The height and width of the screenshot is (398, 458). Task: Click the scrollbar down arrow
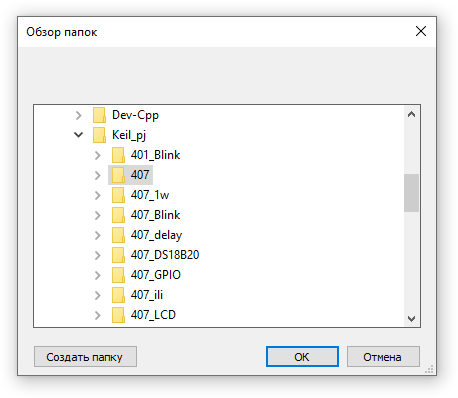coord(412,319)
